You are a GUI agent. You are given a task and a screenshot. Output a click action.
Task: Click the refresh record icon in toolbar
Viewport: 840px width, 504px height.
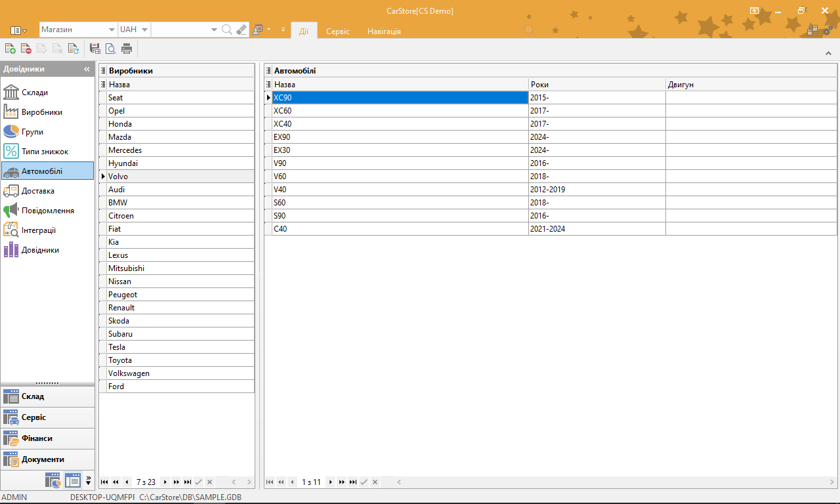coord(73,48)
